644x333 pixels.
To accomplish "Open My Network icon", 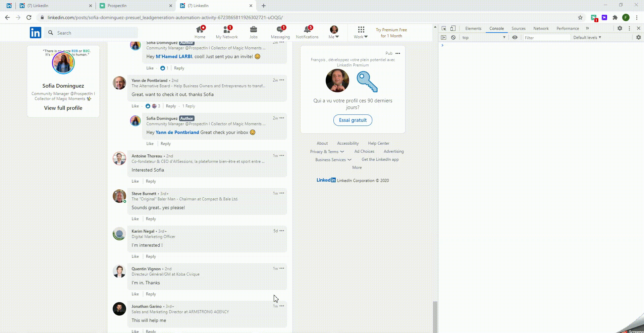I will coord(227,33).
